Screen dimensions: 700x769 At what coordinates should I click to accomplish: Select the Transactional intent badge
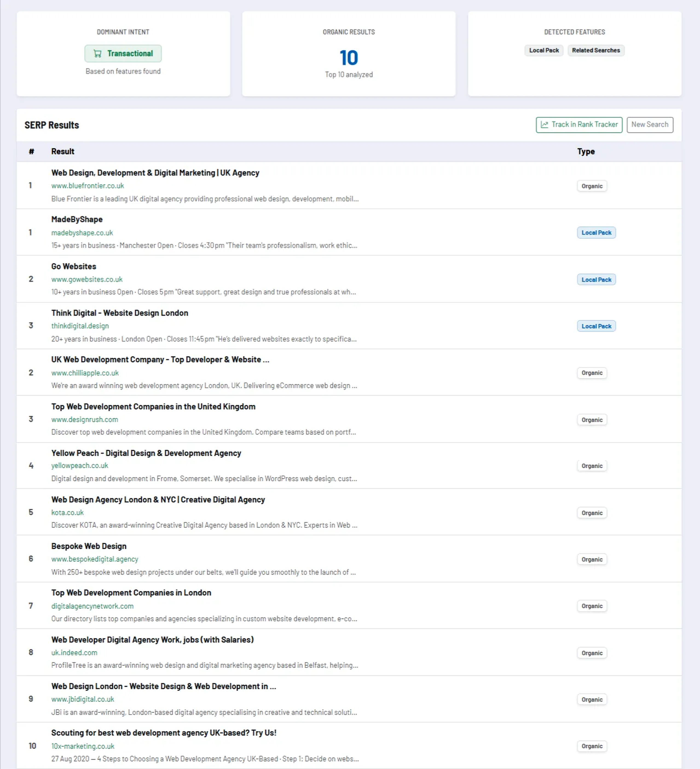pyautogui.click(x=123, y=53)
